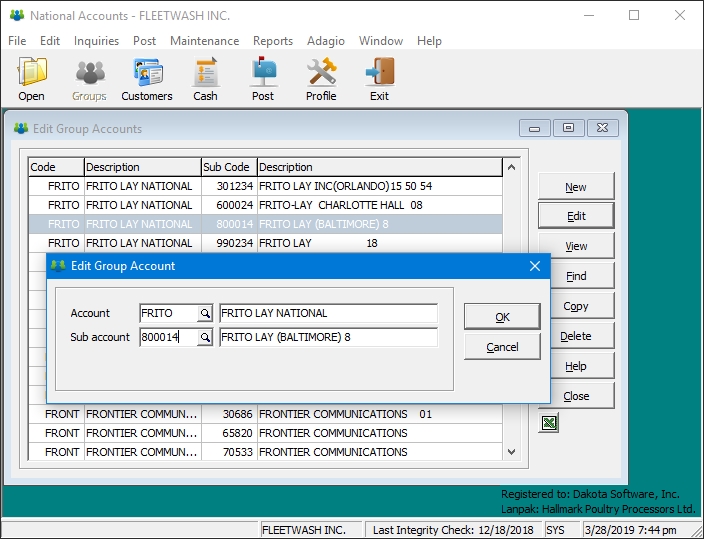
Task: Click into the Sub account code field
Action: click(169, 337)
